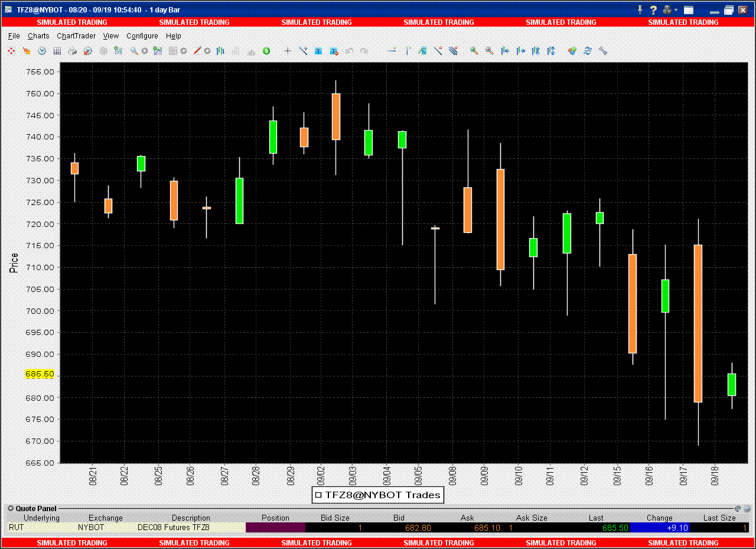Add a text annotation with T icon

coord(318,51)
